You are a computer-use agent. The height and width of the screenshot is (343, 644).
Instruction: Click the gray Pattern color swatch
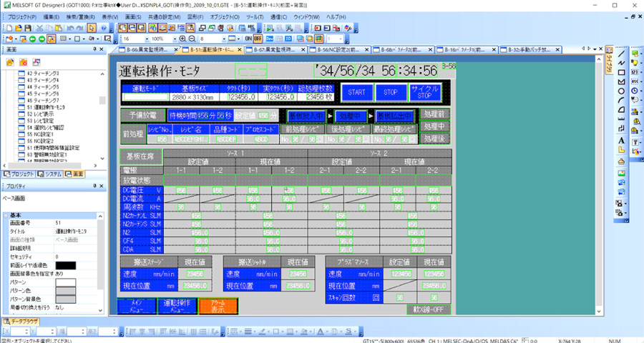(x=66, y=291)
